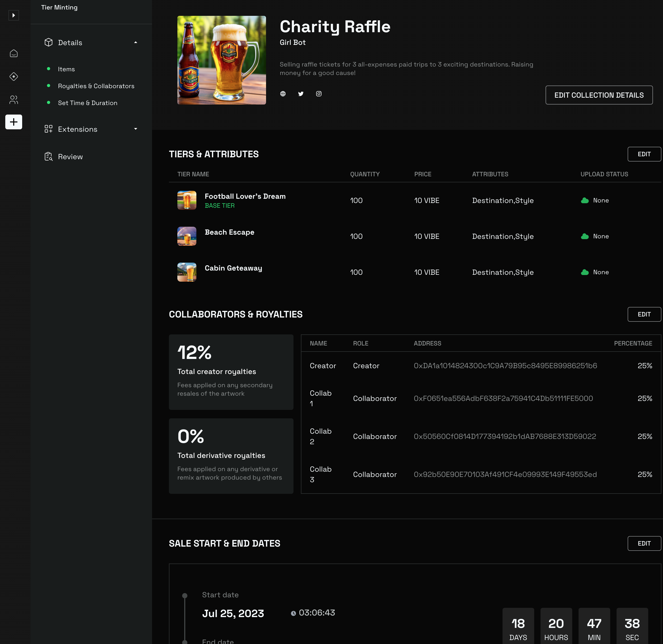Open the Instagram profile icon
Image resolution: width=663 pixels, height=644 pixels.
click(319, 94)
